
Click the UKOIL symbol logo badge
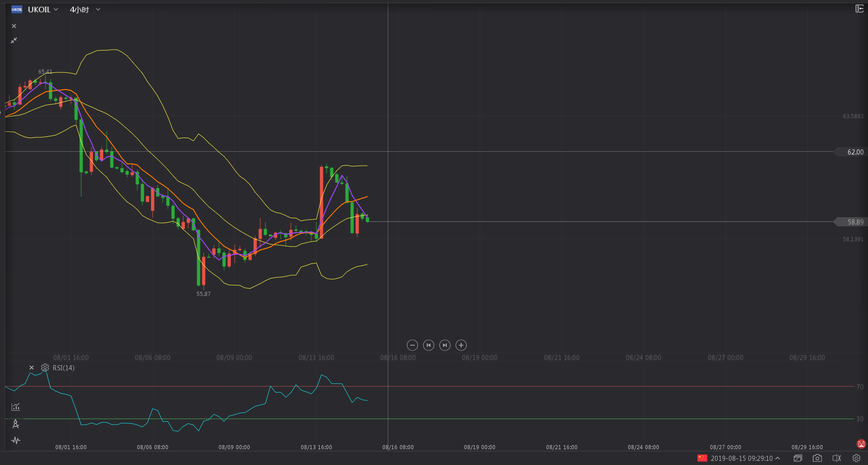coord(17,9)
